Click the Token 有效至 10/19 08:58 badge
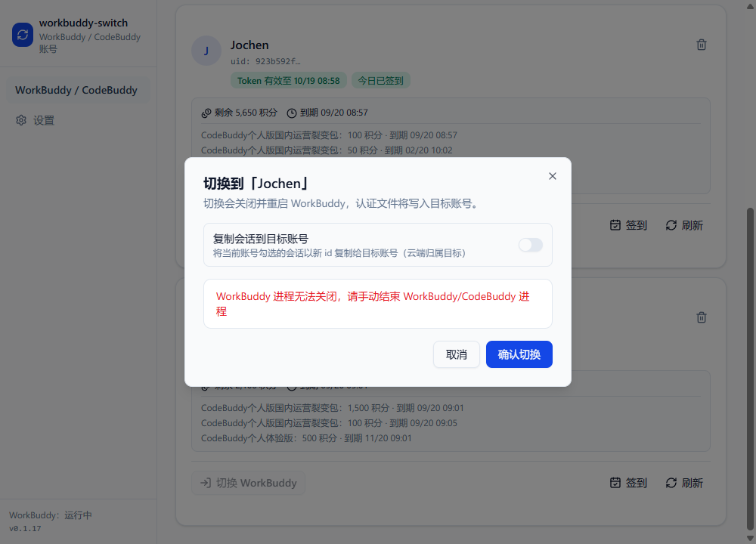The height and width of the screenshot is (544, 756). click(x=288, y=81)
